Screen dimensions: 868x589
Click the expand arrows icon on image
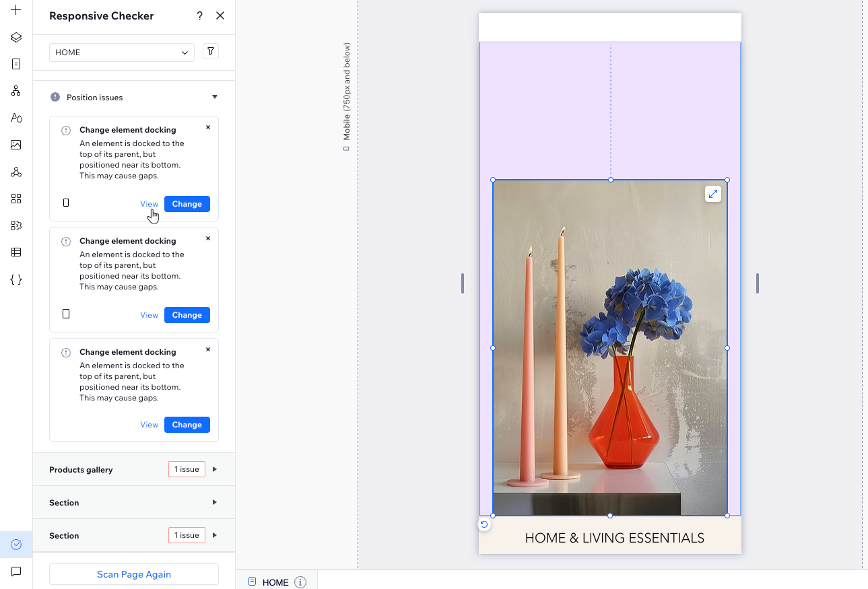tap(713, 194)
